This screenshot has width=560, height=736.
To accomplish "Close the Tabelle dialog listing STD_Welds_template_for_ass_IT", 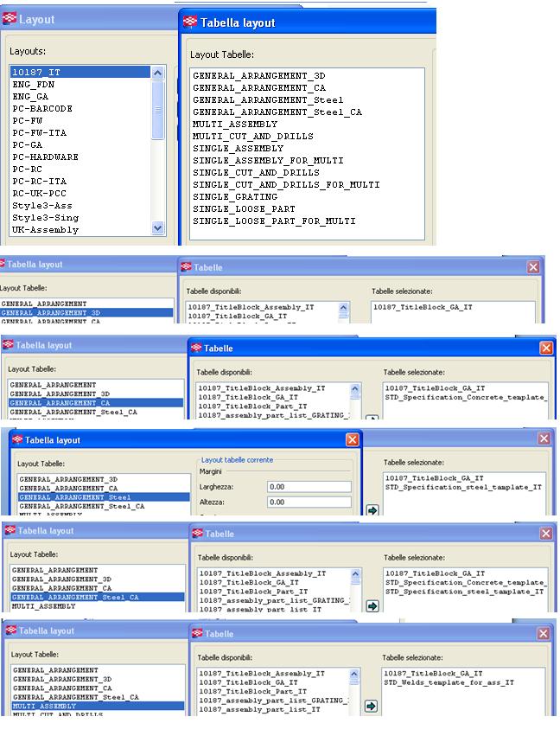I will point(545,634).
